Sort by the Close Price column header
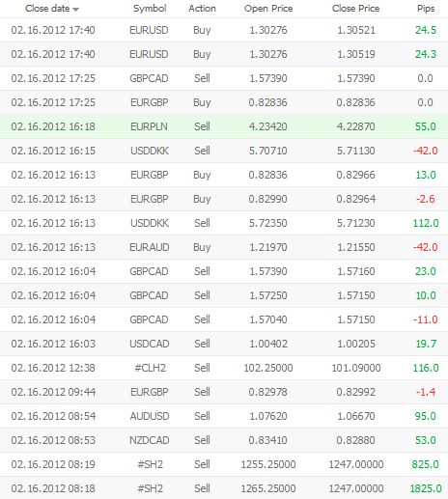 [x=356, y=9]
